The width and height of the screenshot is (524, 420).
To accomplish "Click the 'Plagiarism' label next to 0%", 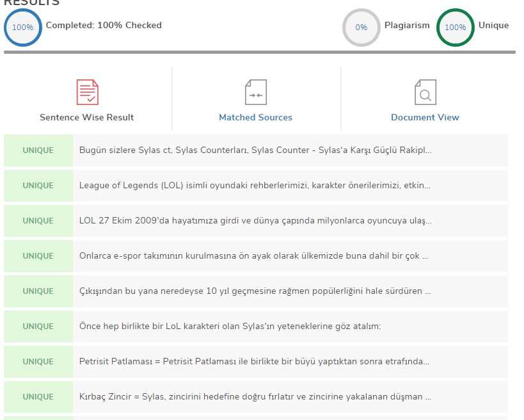I will click(407, 26).
